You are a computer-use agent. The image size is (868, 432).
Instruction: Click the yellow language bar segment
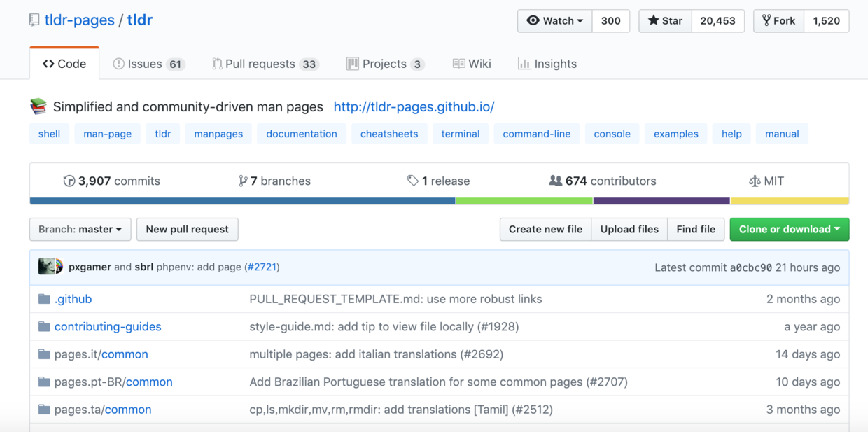click(790, 201)
